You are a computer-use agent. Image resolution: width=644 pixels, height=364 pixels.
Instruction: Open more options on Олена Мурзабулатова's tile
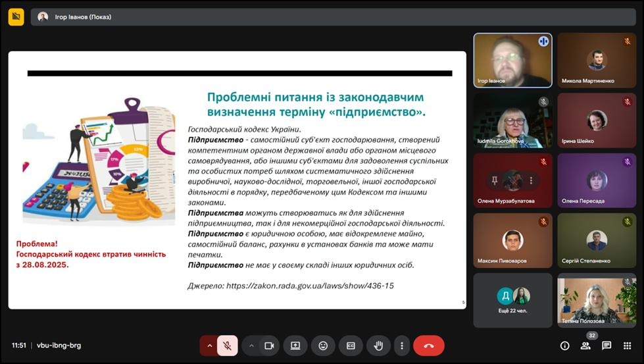(x=531, y=180)
